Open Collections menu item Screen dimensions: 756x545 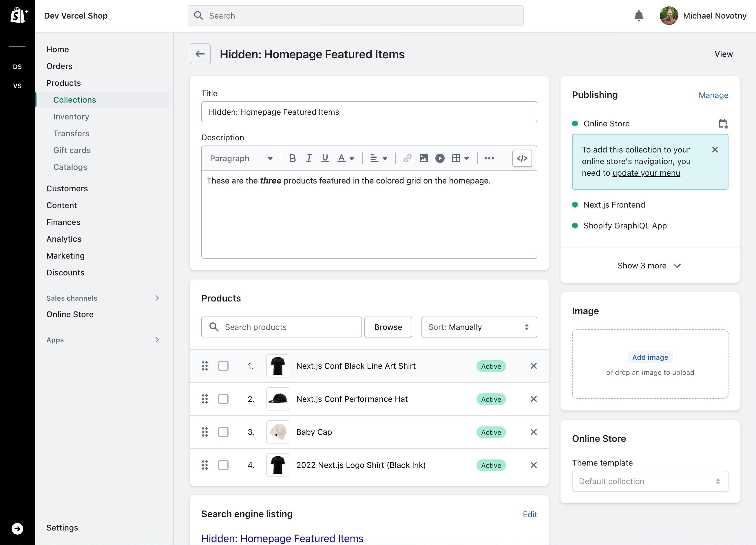coord(74,99)
